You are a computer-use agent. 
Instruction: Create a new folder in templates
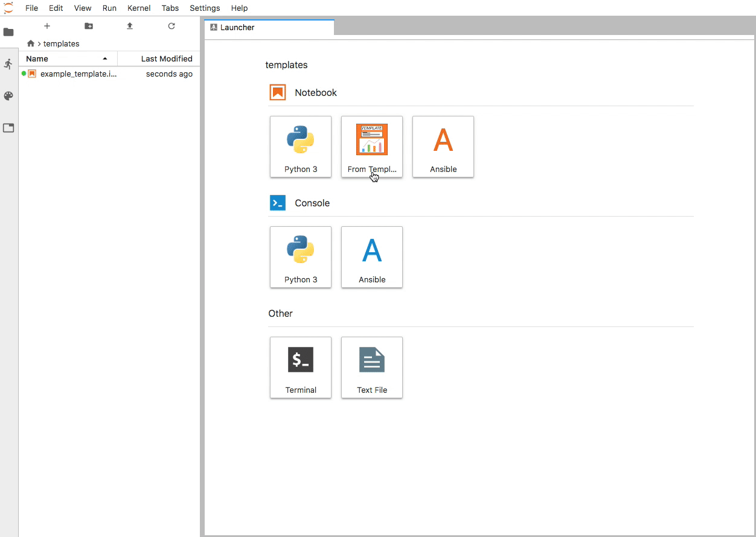coord(88,26)
